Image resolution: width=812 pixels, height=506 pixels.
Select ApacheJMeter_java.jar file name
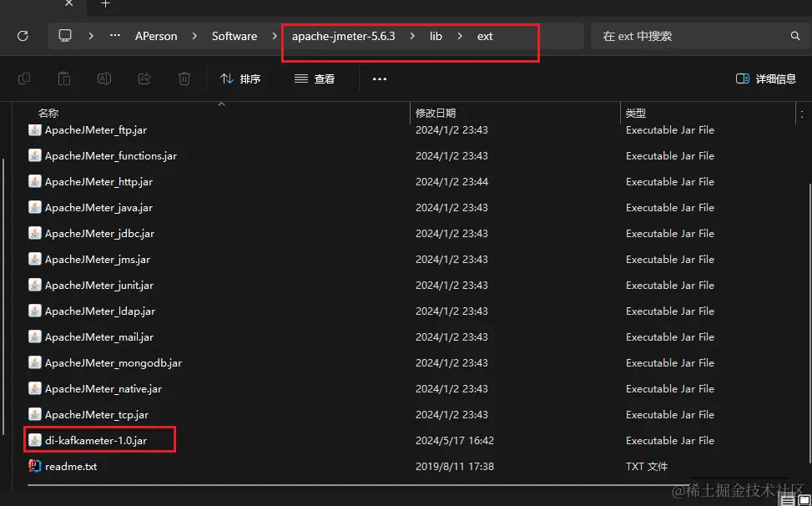(x=99, y=208)
